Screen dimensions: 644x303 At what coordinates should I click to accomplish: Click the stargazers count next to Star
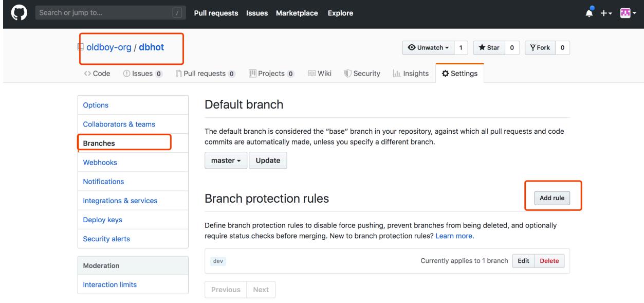pos(511,48)
